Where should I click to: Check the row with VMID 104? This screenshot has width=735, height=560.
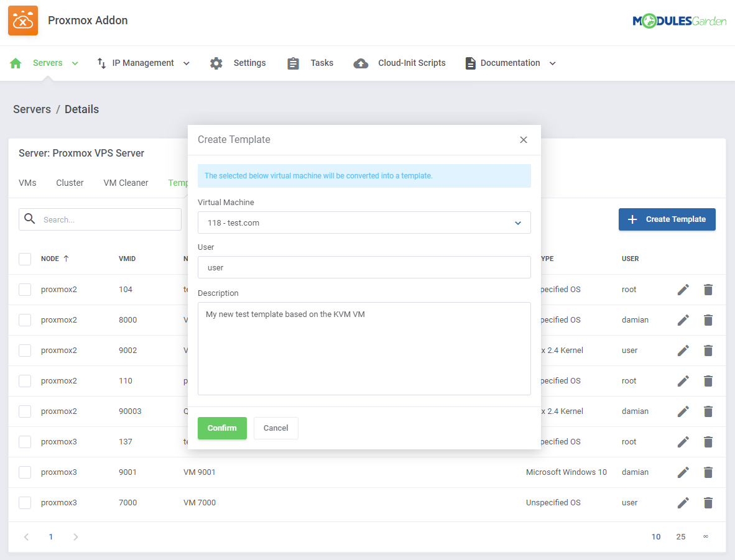click(25, 290)
